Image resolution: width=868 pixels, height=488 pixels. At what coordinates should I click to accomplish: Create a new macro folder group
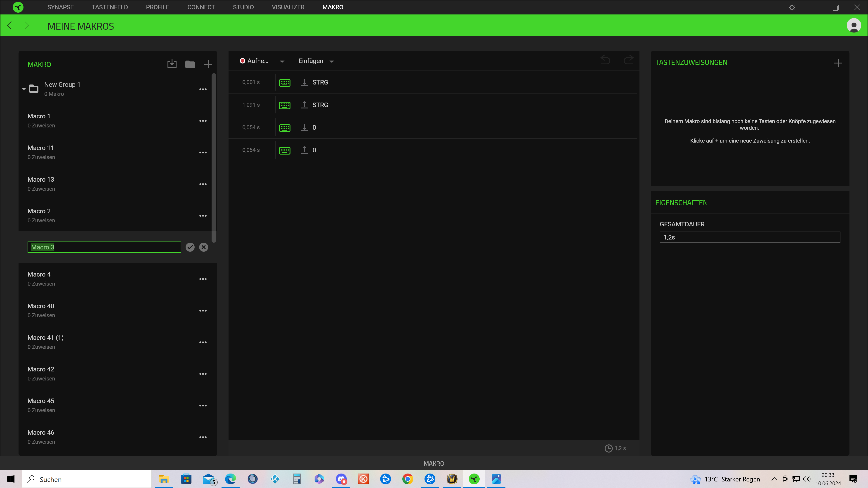(x=190, y=64)
